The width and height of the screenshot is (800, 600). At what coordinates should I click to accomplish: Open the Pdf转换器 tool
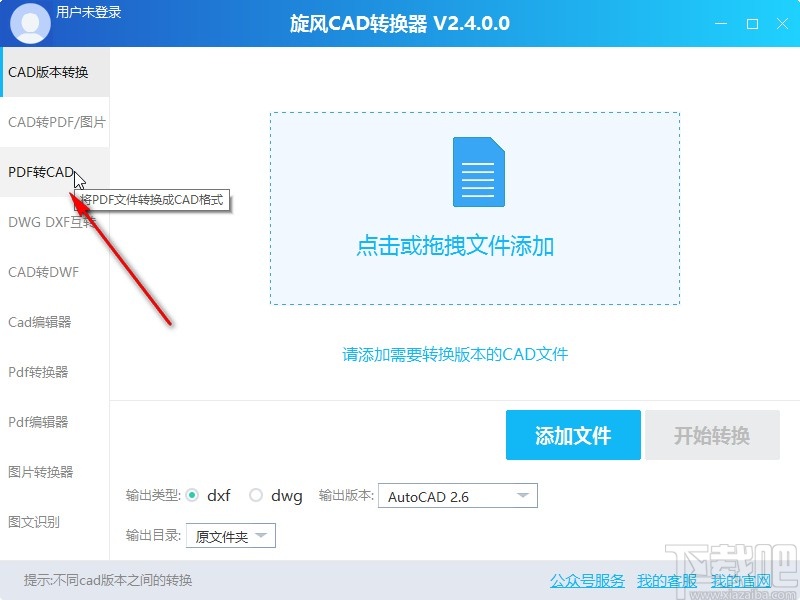click(38, 372)
